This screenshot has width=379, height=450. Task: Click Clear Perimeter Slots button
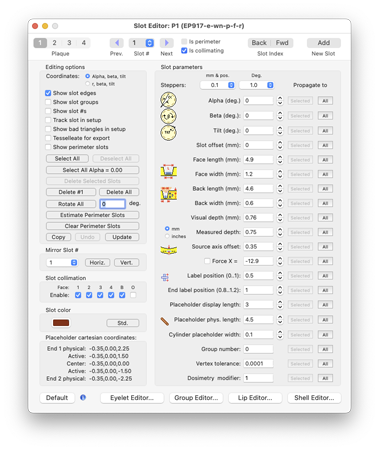click(x=92, y=226)
